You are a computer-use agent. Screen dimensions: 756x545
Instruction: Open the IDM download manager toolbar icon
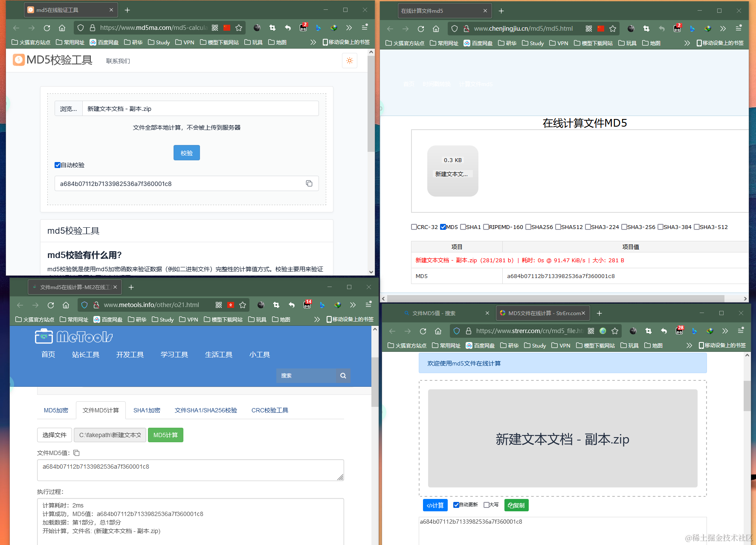tap(334, 28)
